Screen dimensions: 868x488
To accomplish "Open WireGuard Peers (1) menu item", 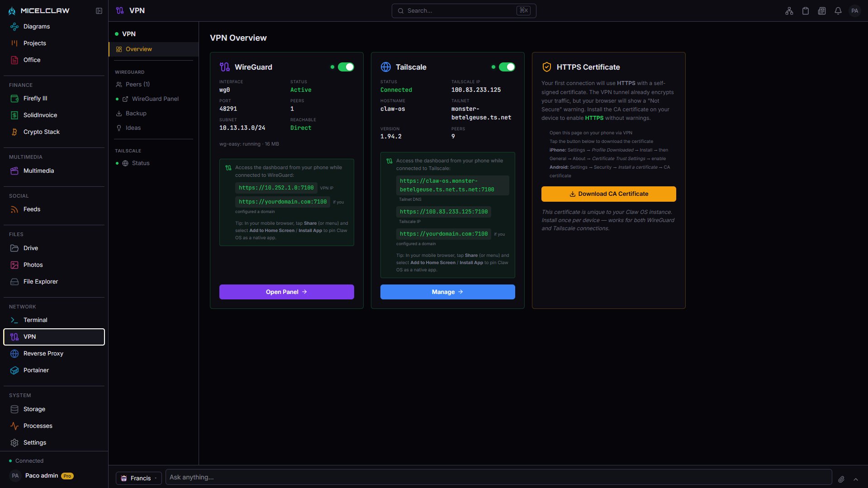I will pyautogui.click(x=138, y=85).
